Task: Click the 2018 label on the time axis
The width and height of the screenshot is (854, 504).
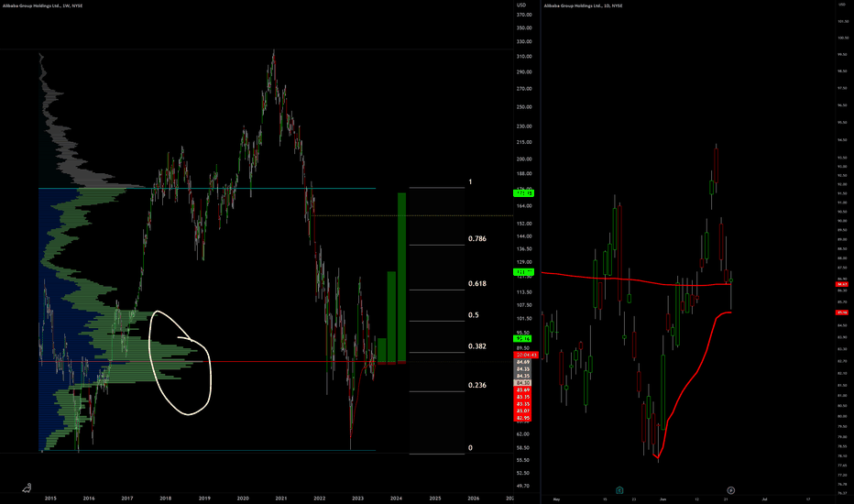Action: (x=165, y=498)
